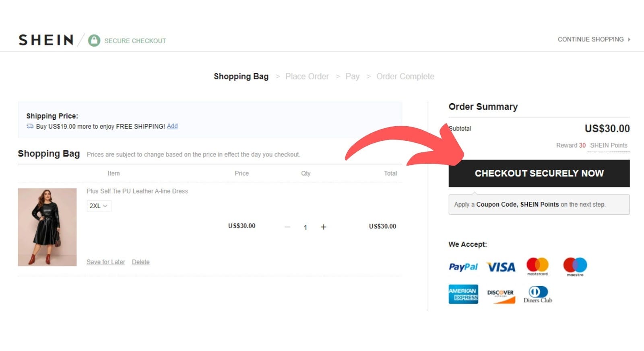Click Continue Shopping link
644x351 pixels.
tap(590, 39)
